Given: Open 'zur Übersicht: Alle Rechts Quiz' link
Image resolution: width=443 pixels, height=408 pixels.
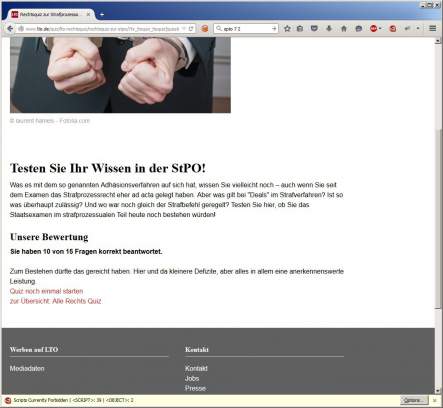Looking at the screenshot, I should click(55, 301).
